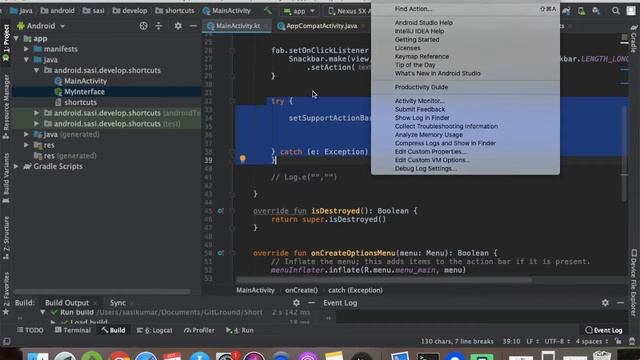Screen dimensions: 640x360
Task: Click the lightbulb intention icon on line 39
Action: pyautogui.click(x=242, y=158)
